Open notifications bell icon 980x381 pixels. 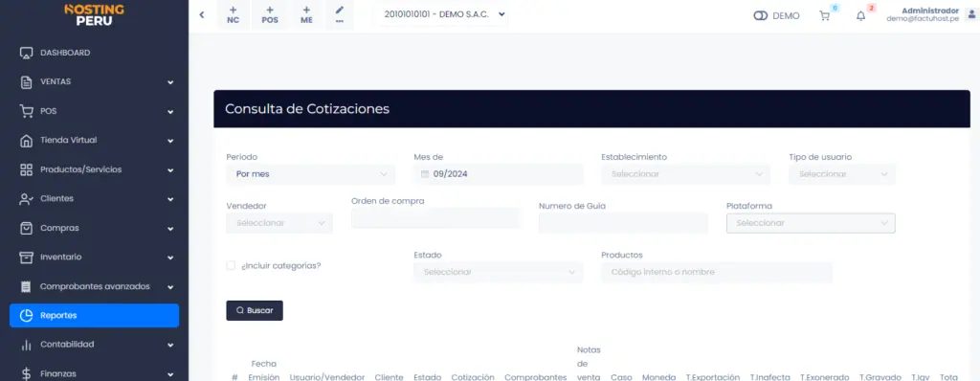pyautogui.click(x=860, y=16)
